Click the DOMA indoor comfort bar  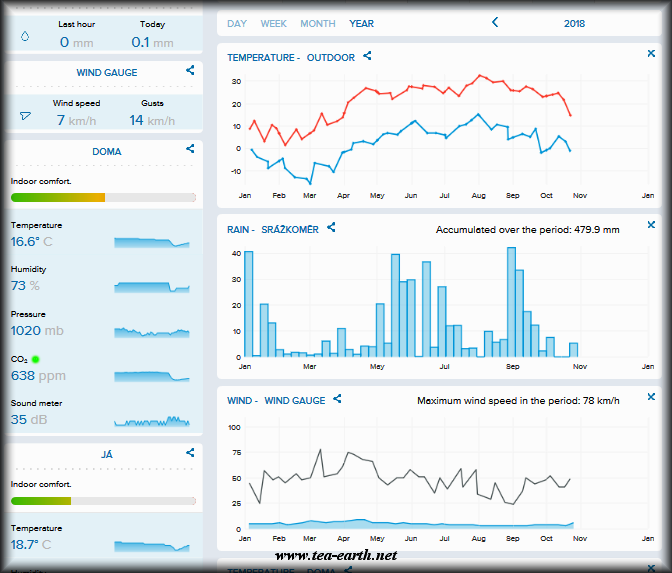pos(103,198)
